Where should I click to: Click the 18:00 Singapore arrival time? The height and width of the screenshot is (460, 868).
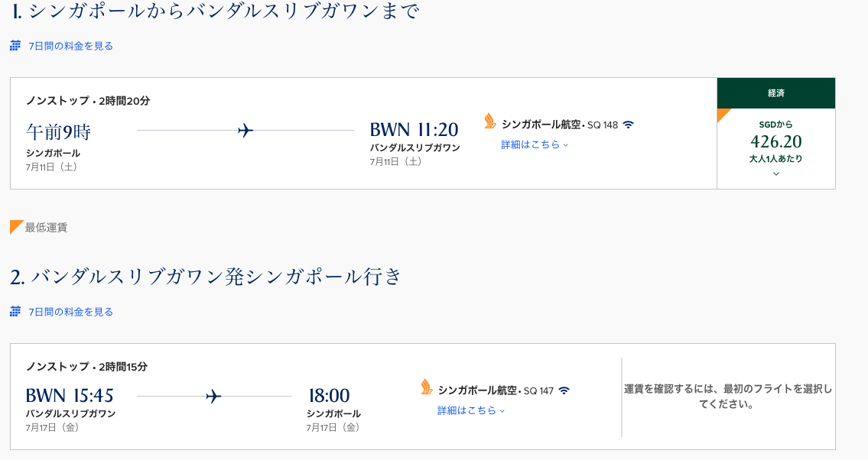[x=329, y=396]
